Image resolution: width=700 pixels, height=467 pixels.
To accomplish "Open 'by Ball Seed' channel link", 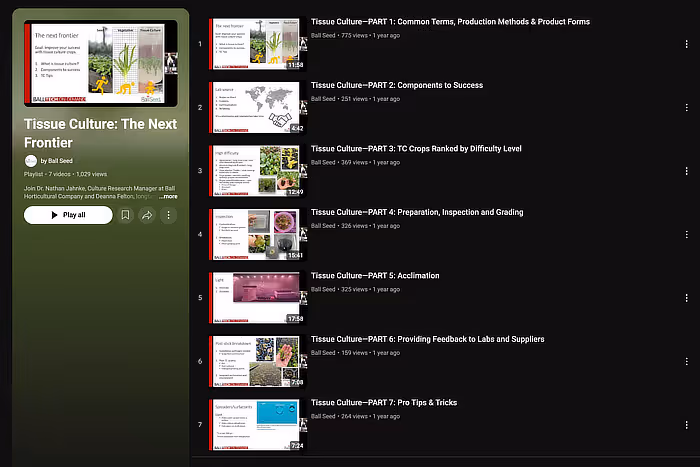I will click(56, 161).
